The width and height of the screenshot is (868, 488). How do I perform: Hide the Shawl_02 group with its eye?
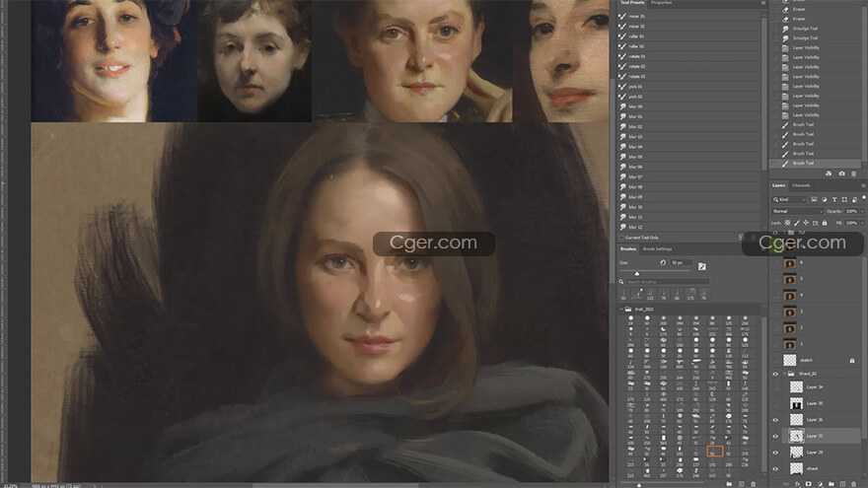pos(775,374)
